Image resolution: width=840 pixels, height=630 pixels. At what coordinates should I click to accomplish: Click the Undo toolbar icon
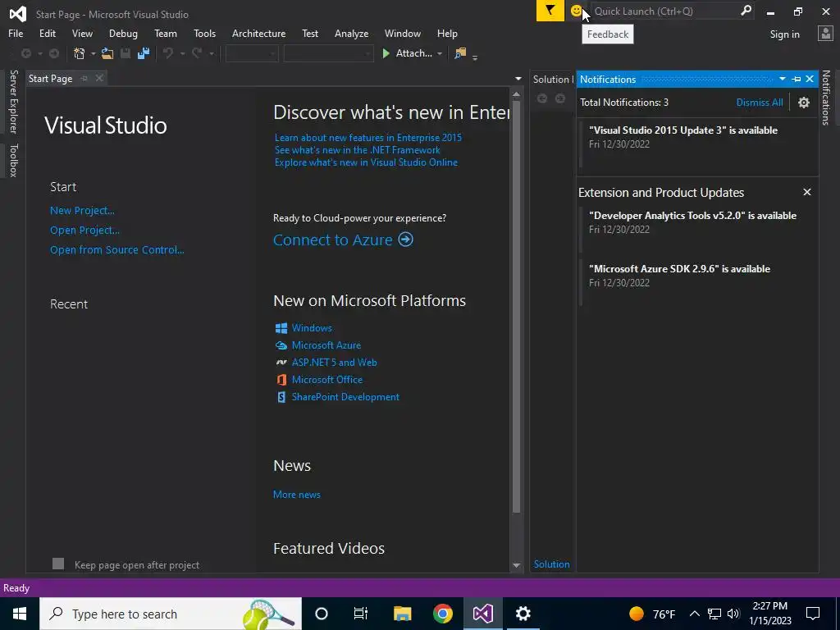click(x=168, y=53)
